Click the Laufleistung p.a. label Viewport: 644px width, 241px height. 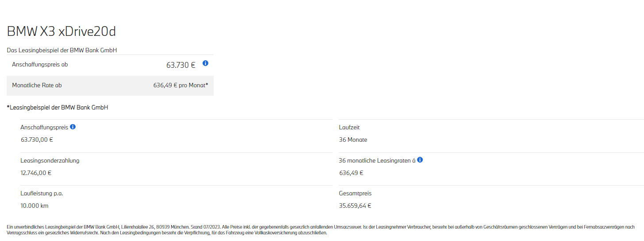tap(45, 194)
